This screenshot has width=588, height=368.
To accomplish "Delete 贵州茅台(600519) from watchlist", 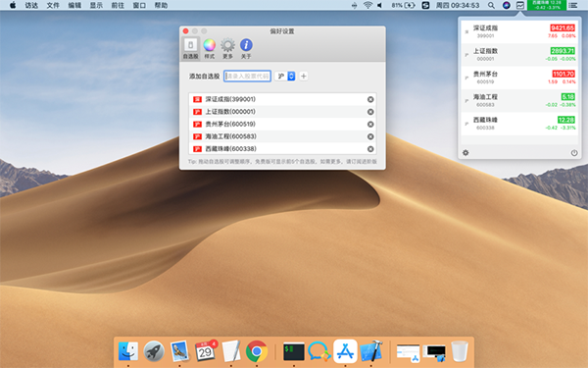I will click(370, 124).
